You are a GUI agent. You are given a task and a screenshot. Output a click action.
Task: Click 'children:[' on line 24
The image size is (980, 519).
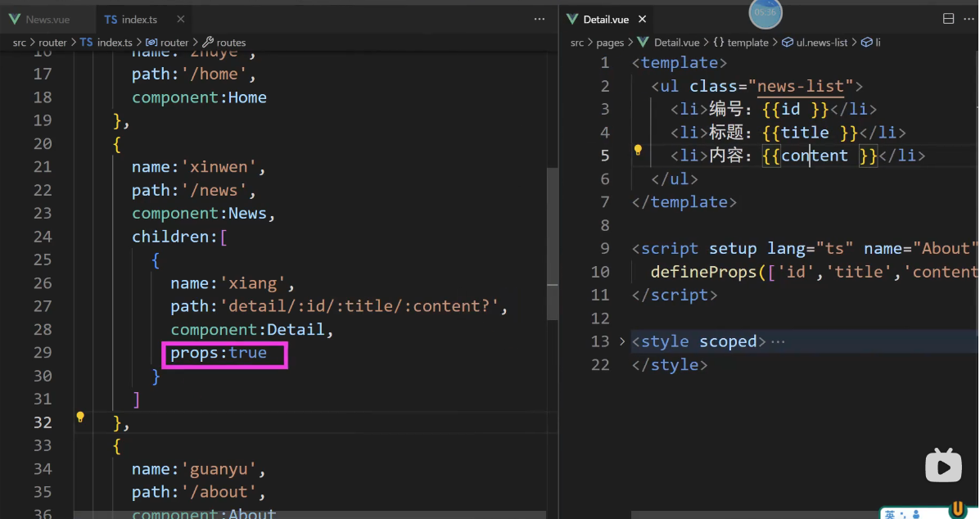pos(179,237)
